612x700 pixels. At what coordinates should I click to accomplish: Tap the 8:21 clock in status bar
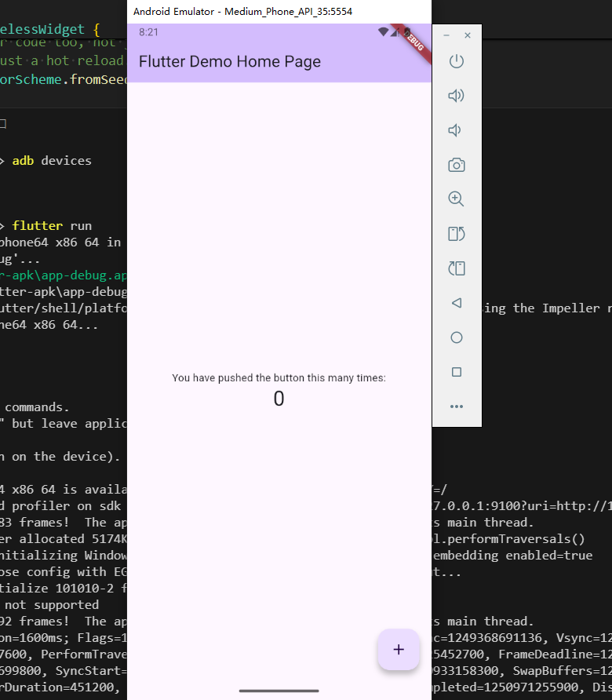pos(148,32)
